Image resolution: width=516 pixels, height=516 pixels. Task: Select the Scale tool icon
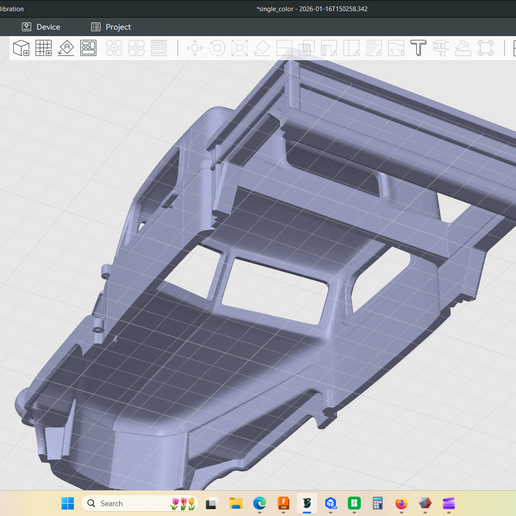pyautogui.click(x=240, y=48)
